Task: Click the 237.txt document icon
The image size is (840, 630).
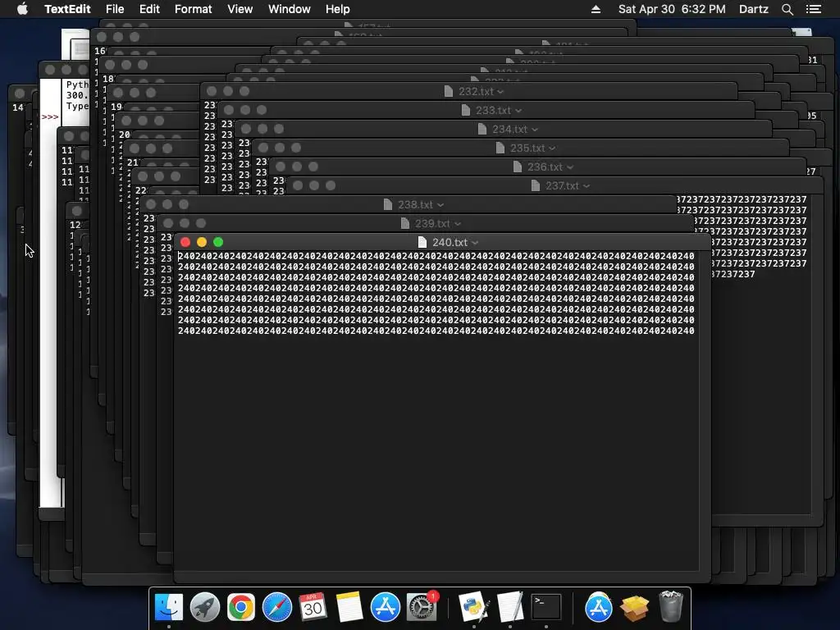Action: click(535, 185)
